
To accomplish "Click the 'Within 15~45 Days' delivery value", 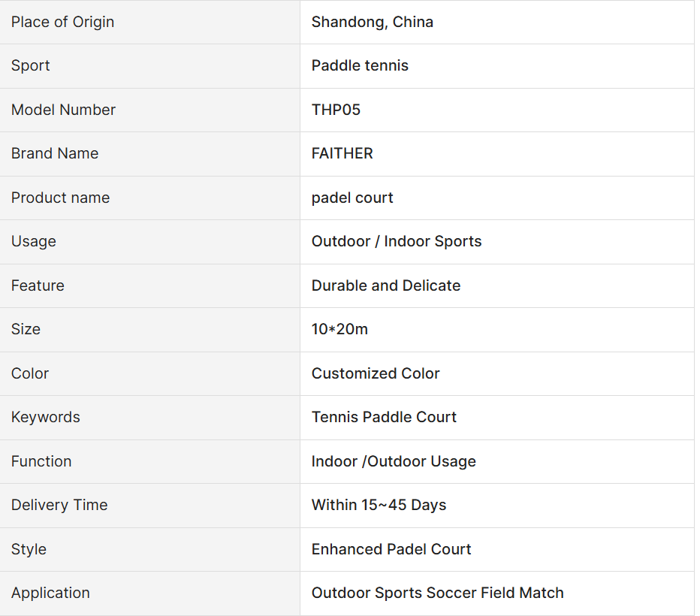I will [x=379, y=505].
